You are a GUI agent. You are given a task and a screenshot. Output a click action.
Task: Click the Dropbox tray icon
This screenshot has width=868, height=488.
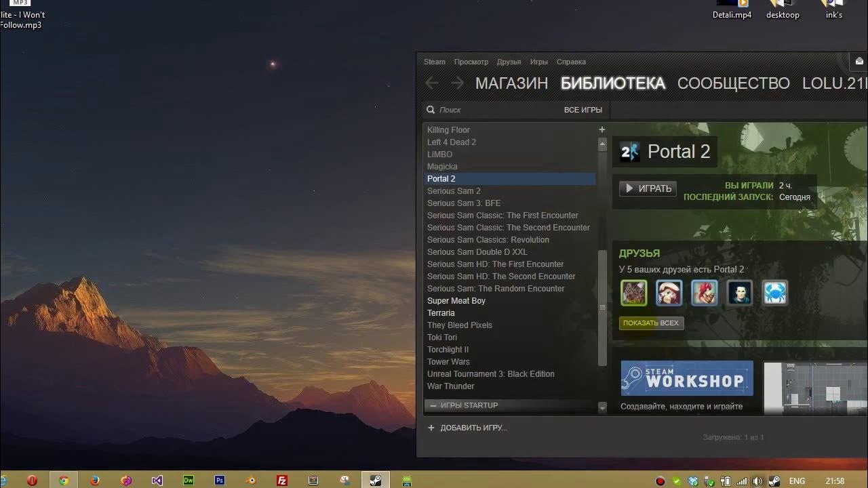click(693, 481)
